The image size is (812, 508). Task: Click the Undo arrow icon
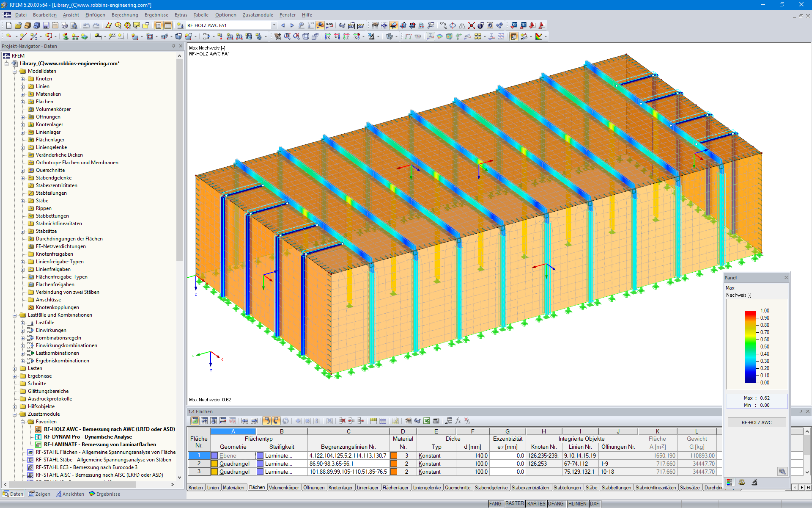(86, 25)
